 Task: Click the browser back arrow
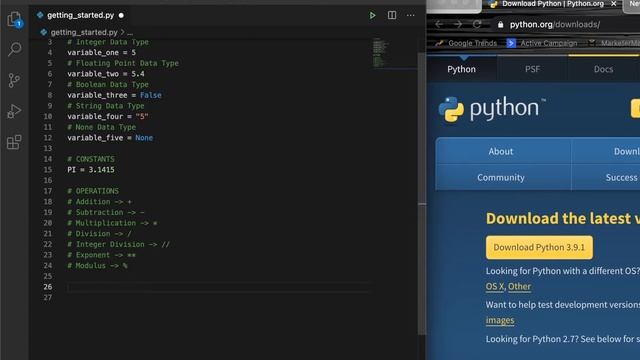click(x=439, y=24)
